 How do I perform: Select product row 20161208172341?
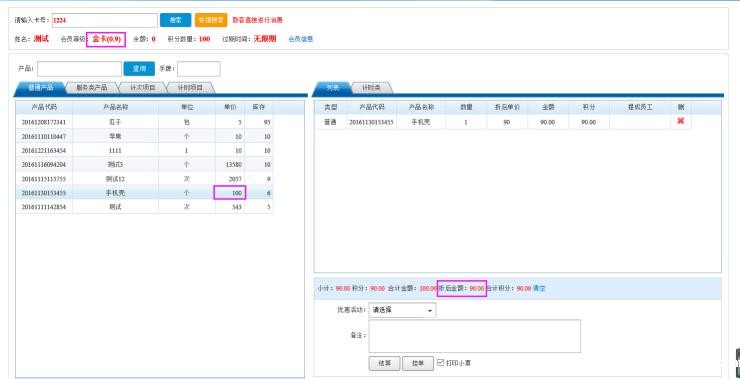tap(144, 122)
